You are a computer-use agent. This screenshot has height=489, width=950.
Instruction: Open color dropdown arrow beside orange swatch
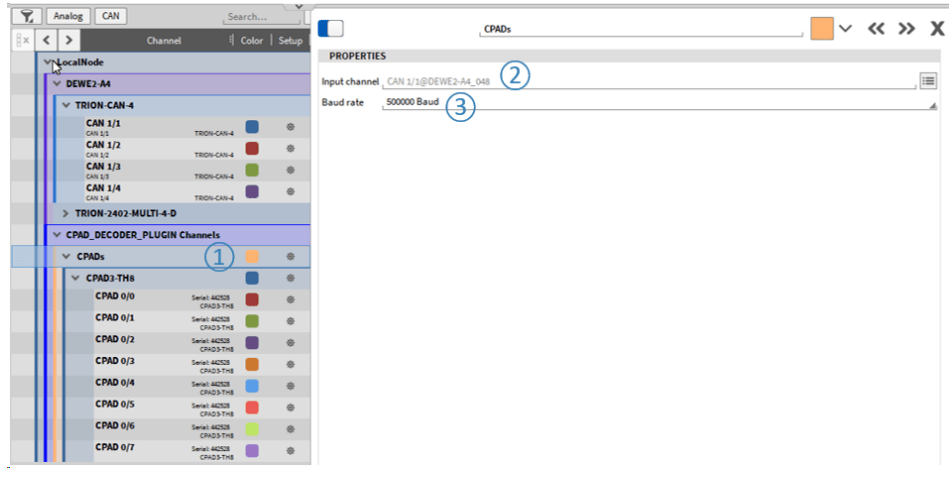coord(846,29)
